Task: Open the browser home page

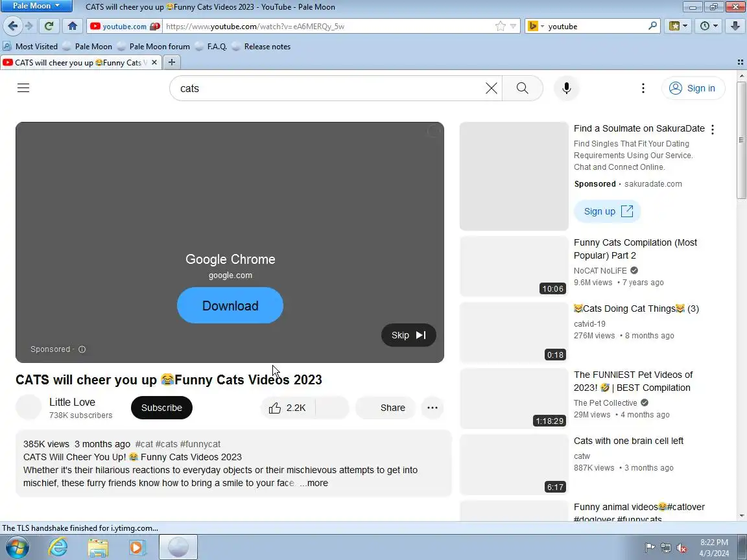Action: (x=73, y=26)
